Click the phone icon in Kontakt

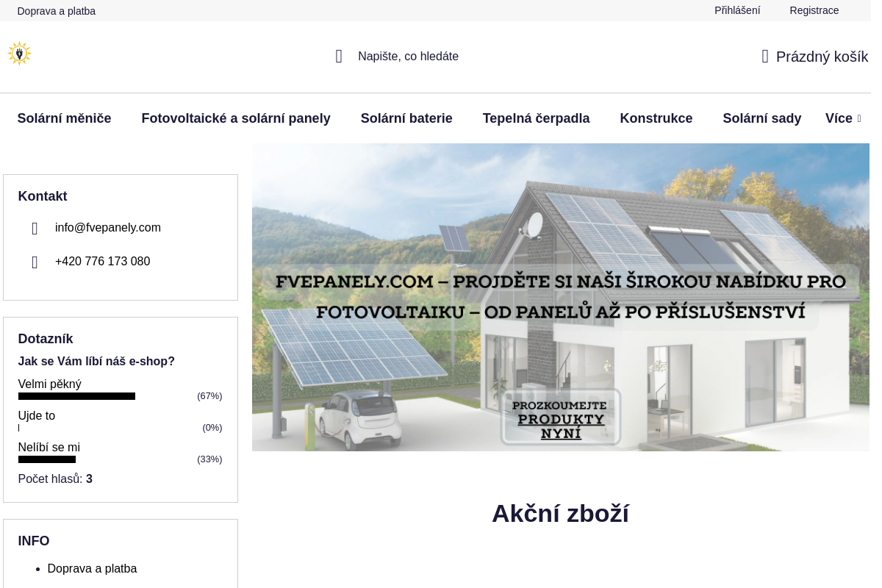tap(35, 262)
